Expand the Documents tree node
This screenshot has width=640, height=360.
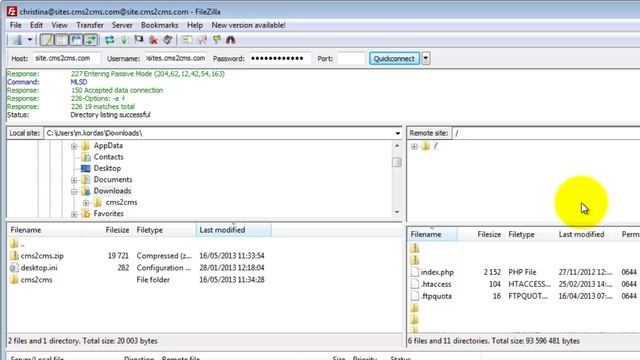coord(74,180)
